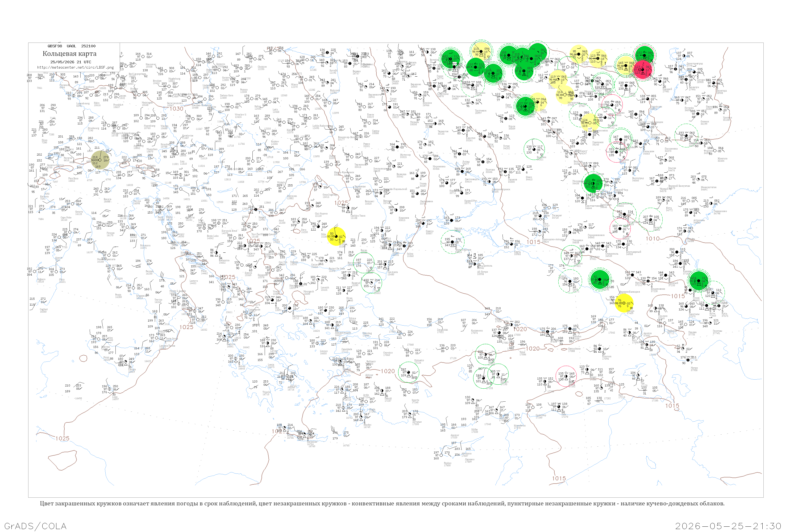Select the red filled weather circle
This screenshot has width=798, height=532.
643,70
